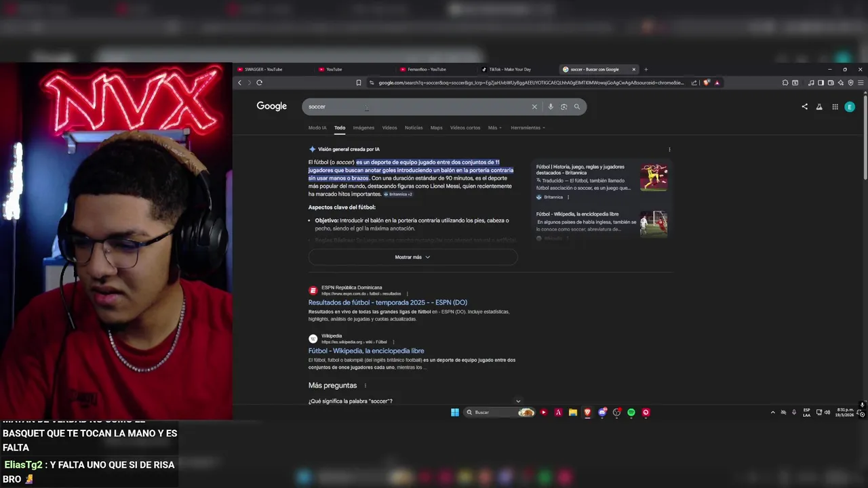Open the Más filter dropdown

[494, 127]
